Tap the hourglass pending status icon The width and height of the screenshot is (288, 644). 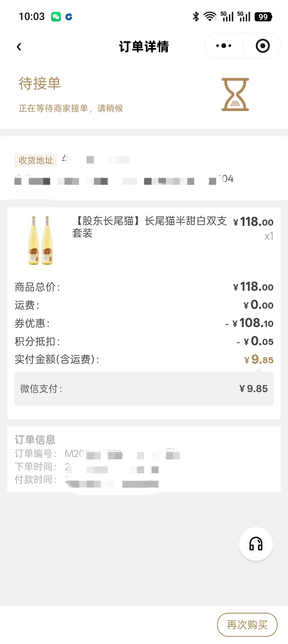click(235, 95)
